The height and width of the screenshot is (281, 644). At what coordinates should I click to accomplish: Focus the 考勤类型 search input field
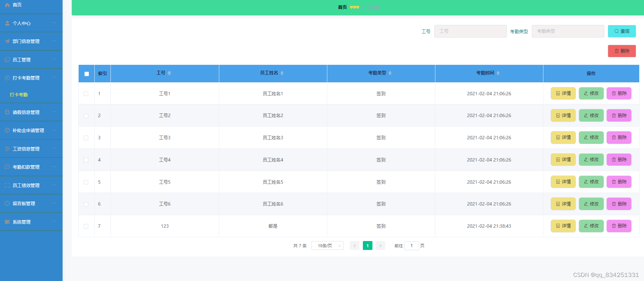coord(568,31)
